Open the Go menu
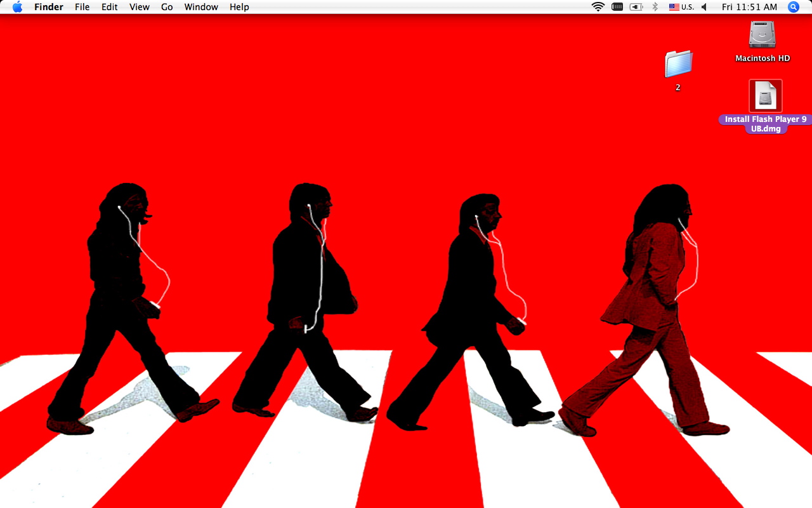Image resolution: width=812 pixels, height=508 pixels. point(167,7)
